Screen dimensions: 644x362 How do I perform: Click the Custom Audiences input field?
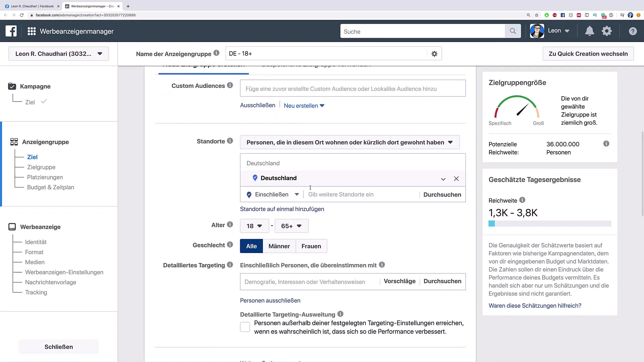(353, 88)
